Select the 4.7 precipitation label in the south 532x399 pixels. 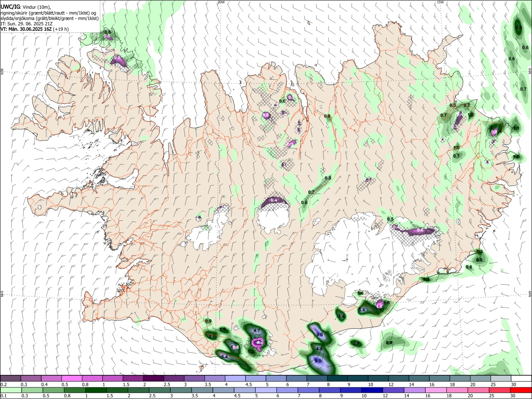click(257, 331)
